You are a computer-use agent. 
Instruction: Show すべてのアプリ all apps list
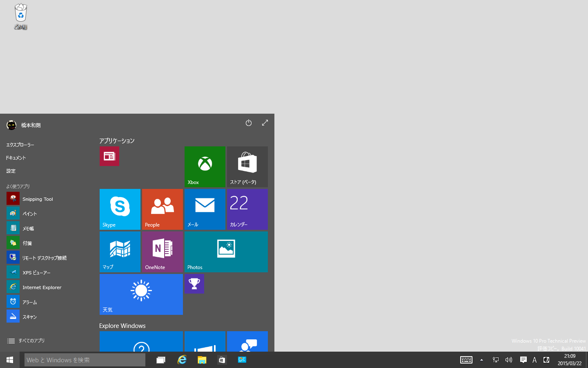coord(26,341)
